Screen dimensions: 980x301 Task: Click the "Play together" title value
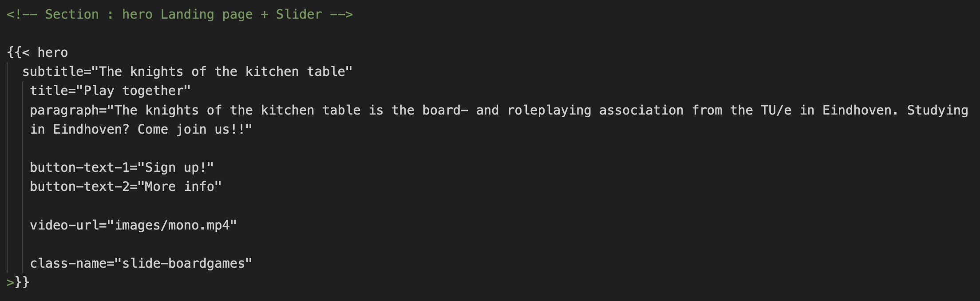click(133, 91)
